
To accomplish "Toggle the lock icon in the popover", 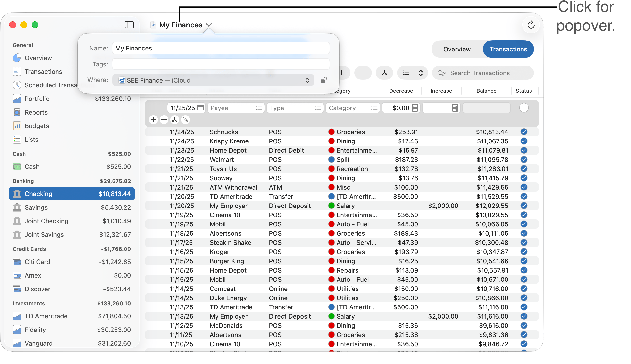I will tap(324, 80).
